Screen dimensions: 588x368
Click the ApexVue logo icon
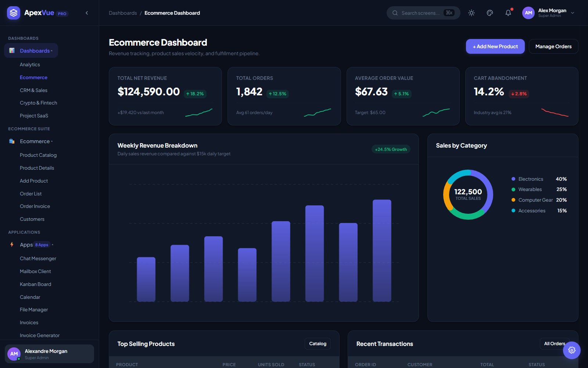14,13
